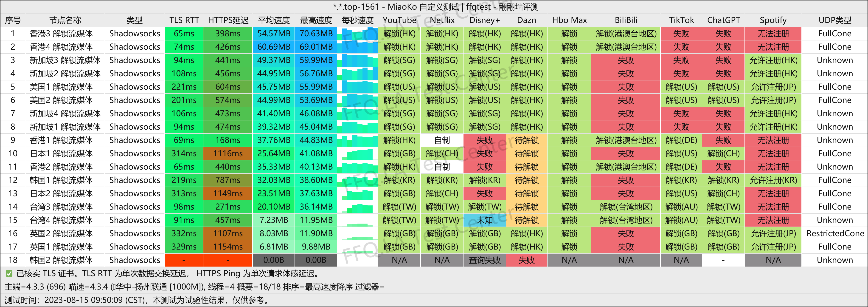The image size is (868, 307).
Task: Click the Netflix column header
Action: coord(442,20)
